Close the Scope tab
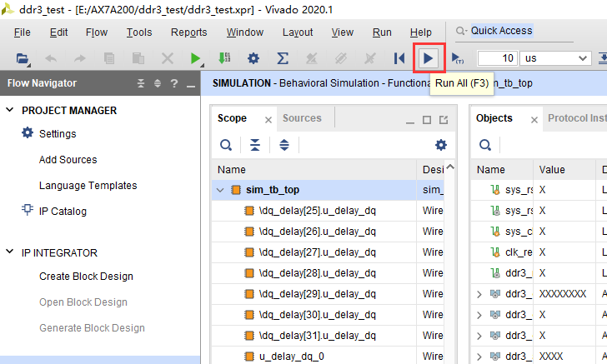Image resolution: width=607 pixels, height=364 pixels. [x=268, y=120]
